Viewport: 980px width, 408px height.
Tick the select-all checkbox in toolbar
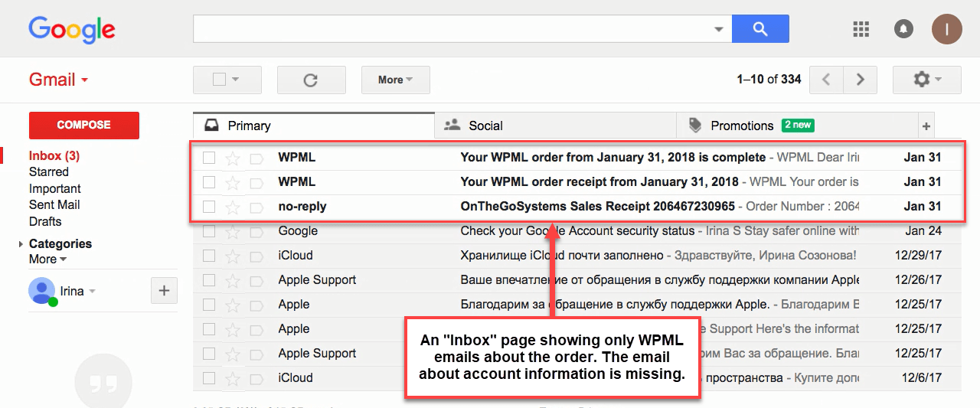click(x=219, y=80)
